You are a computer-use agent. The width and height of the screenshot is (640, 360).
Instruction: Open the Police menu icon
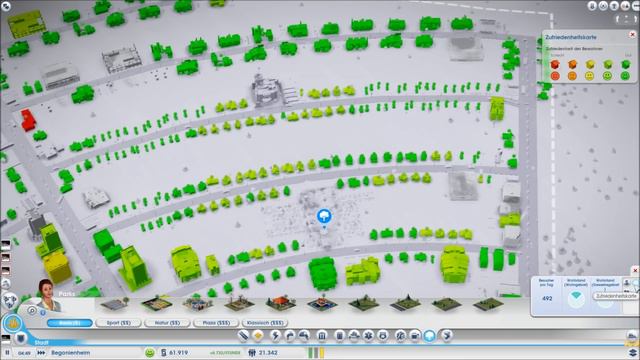click(x=383, y=336)
